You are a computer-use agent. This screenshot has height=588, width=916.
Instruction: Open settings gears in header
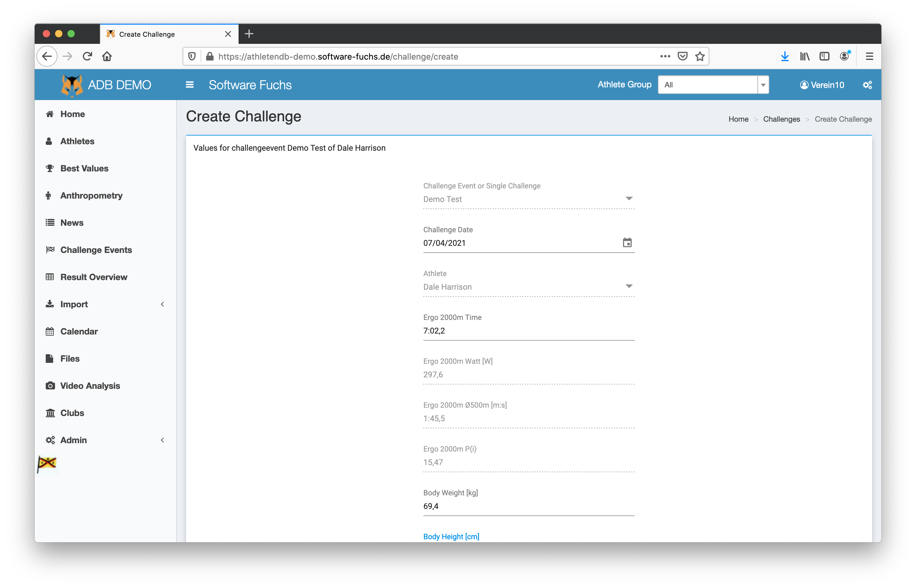coord(867,85)
